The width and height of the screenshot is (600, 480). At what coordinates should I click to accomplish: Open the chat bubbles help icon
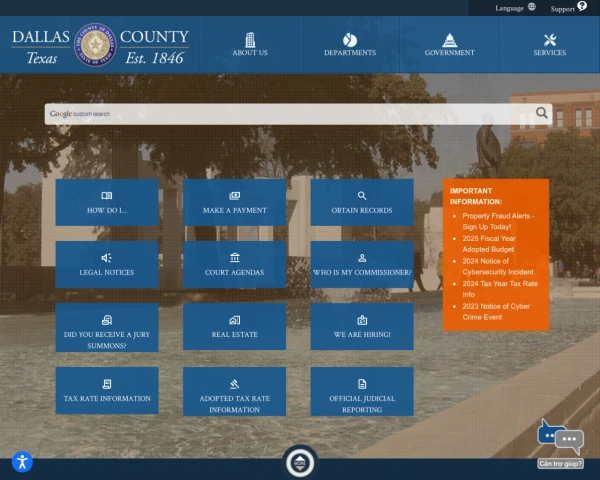point(561,439)
